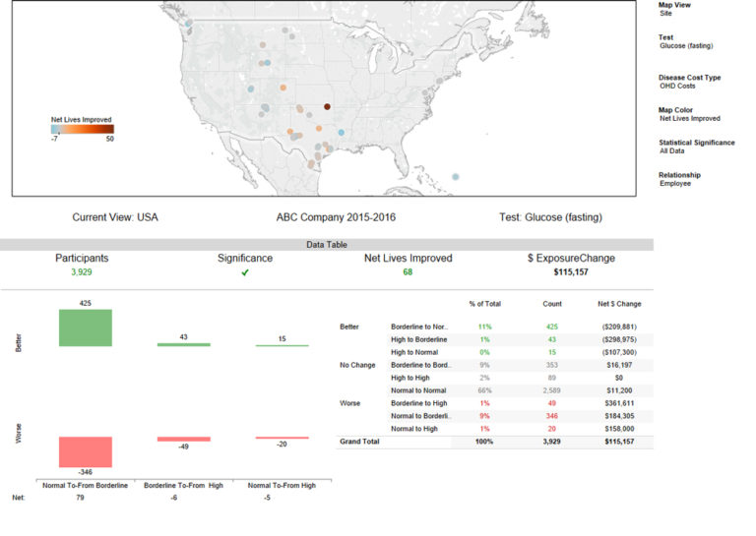Screen dimensions: 756x536
Task: Select the Normal to High row label
Action: pos(414,429)
